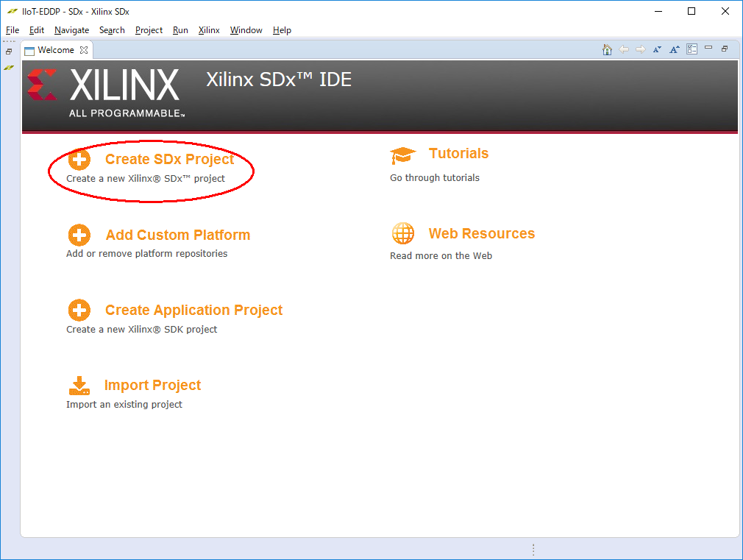Screen dimensions: 743x560
Task: Click the Create SDx Project link
Action: click(x=169, y=160)
